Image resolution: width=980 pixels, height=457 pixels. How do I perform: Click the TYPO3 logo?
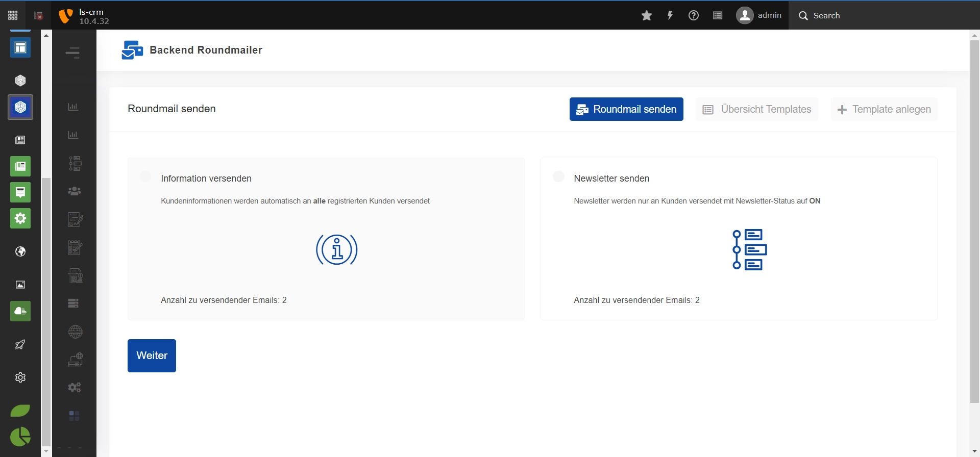click(66, 16)
